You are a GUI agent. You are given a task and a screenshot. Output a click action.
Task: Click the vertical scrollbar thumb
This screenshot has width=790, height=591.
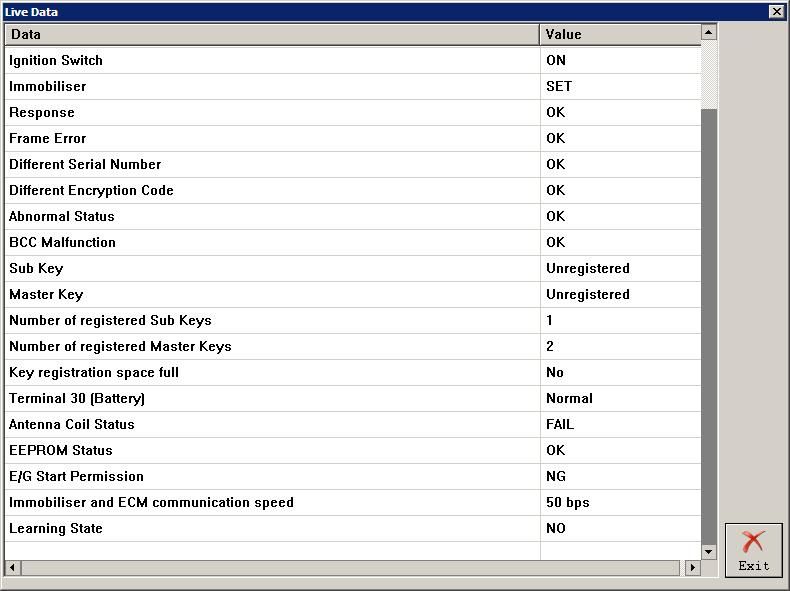(x=708, y=326)
